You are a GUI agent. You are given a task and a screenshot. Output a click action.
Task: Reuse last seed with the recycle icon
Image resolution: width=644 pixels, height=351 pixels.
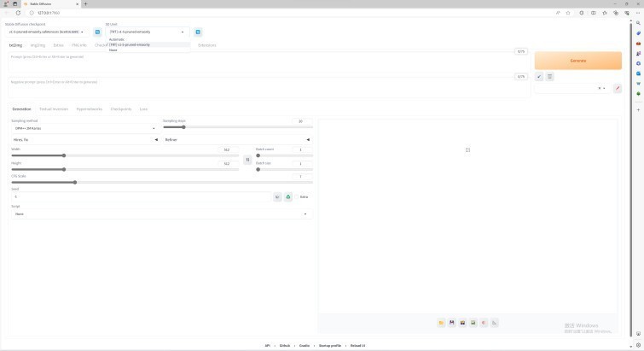click(x=288, y=197)
